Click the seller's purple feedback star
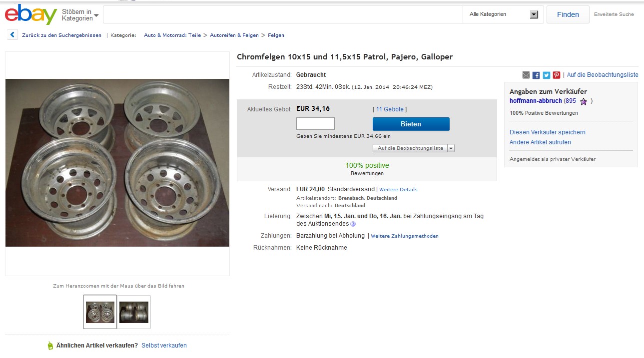This screenshot has width=644, height=358. click(x=584, y=101)
